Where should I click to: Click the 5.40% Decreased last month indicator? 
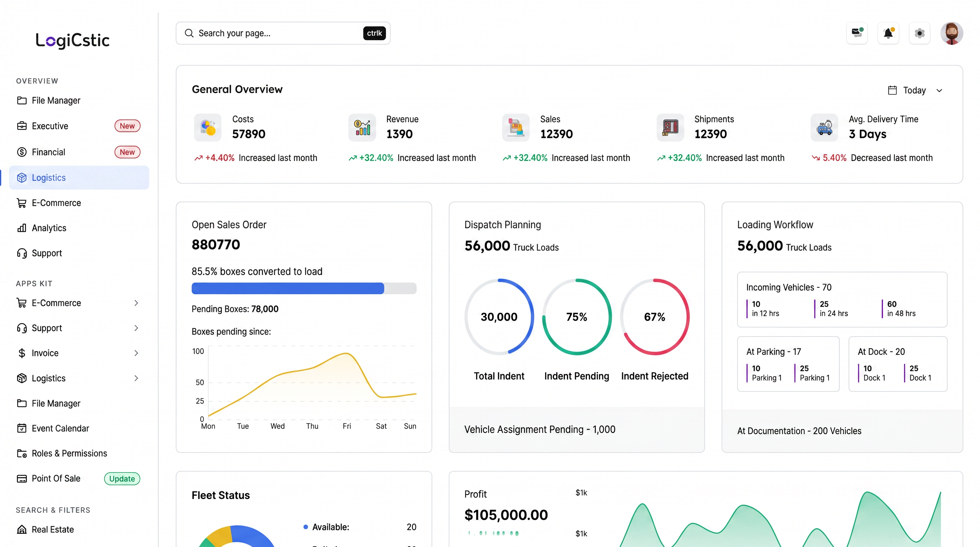[x=872, y=158]
